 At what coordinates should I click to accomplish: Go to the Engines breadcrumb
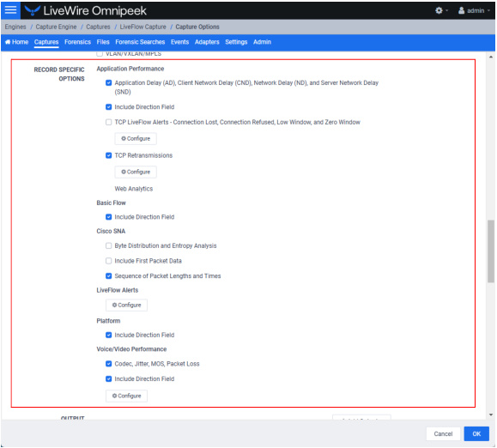pyautogui.click(x=15, y=27)
